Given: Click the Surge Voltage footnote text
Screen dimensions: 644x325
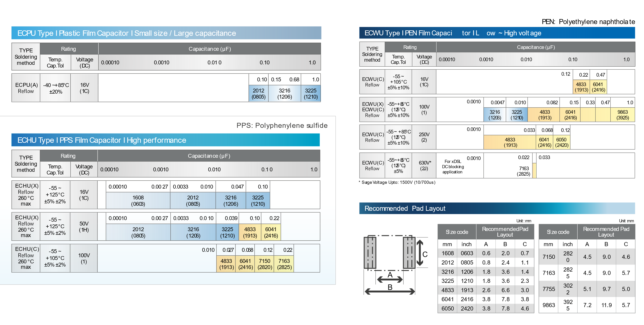Looking at the screenshot, I should 397,182.
